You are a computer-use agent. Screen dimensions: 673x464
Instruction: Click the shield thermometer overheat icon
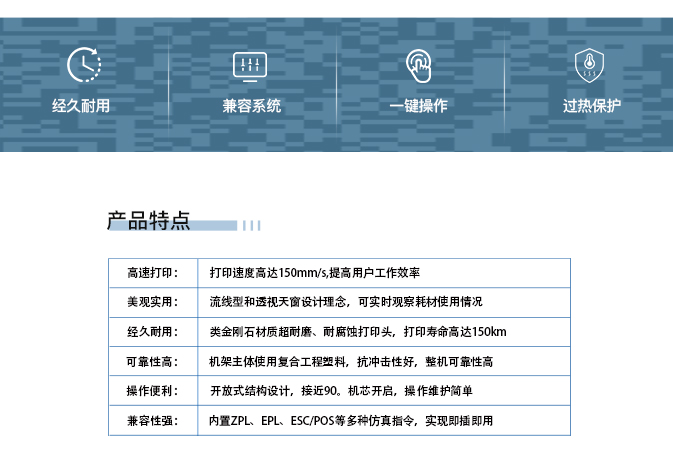click(588, 65)
